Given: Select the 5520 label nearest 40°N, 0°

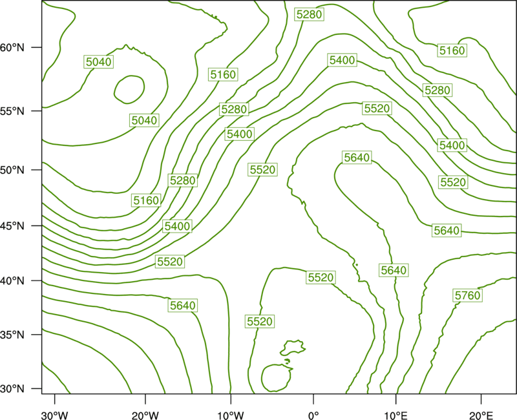Looking at the screenshot, I should tap(321, 277).
